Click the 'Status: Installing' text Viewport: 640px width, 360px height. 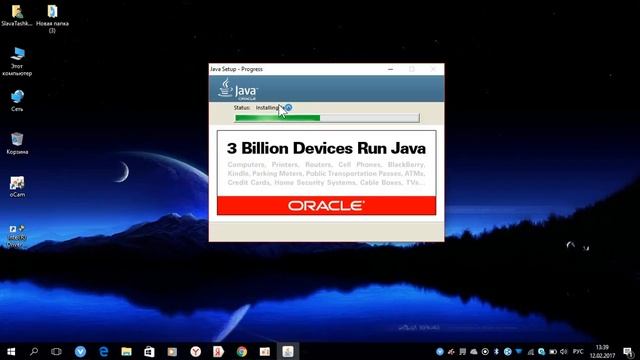(258, 108)
